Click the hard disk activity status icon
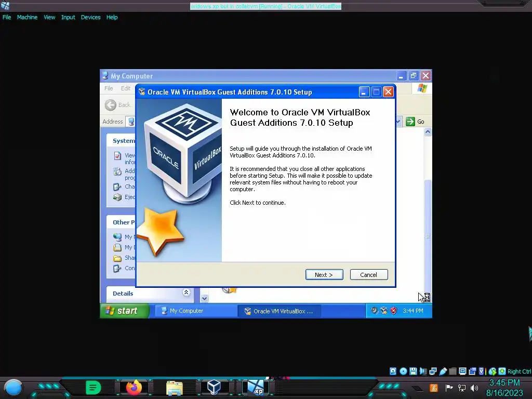Screen dimensions: 532x399 pyautogui.click(x=393, y=371)
